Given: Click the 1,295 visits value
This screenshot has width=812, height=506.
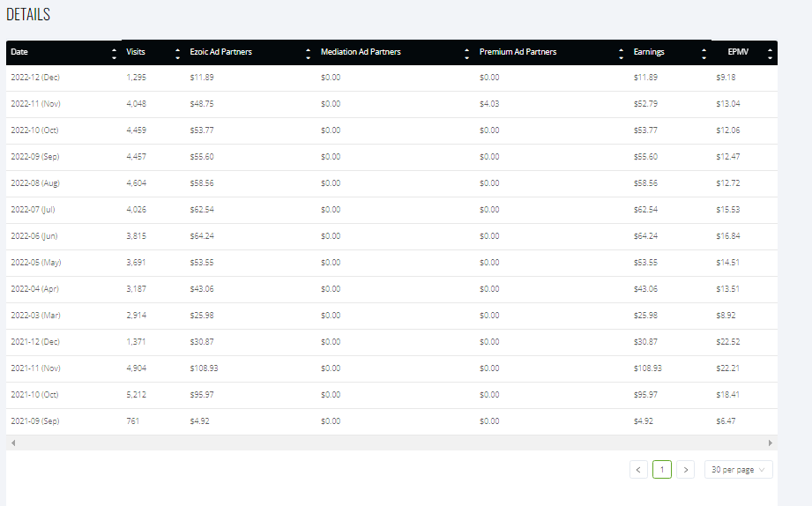Looking at the screenshot, I should click(x=136, y=78).
